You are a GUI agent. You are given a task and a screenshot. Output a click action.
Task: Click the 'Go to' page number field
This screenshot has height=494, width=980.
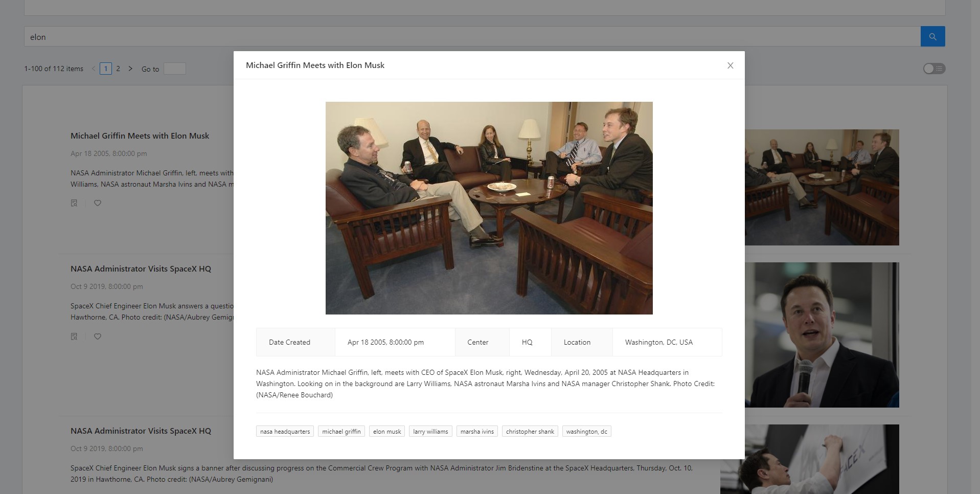click(x=174, y=69)
